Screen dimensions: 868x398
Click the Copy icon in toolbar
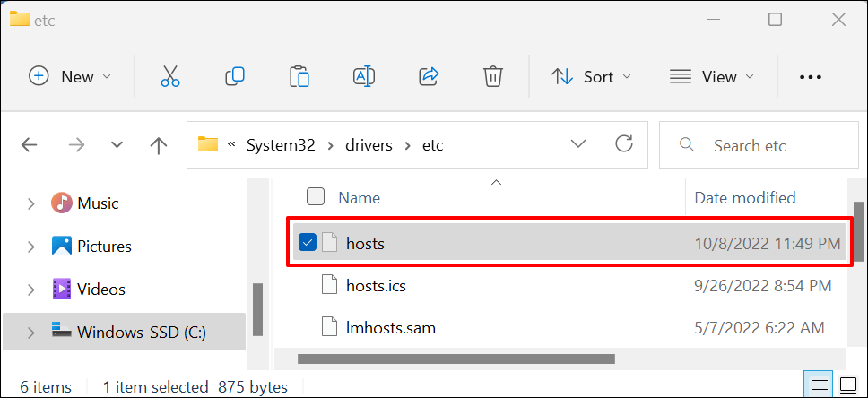235,77
